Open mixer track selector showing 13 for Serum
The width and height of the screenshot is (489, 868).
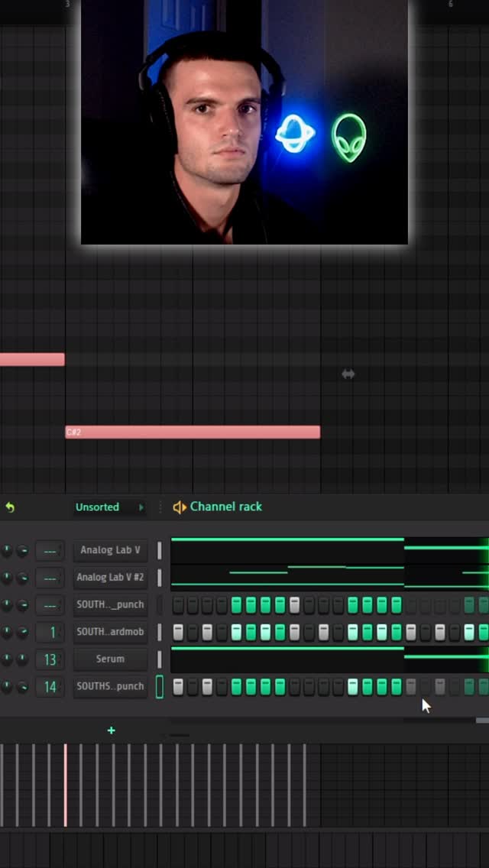pyautogui.click(x=50, y=659)
